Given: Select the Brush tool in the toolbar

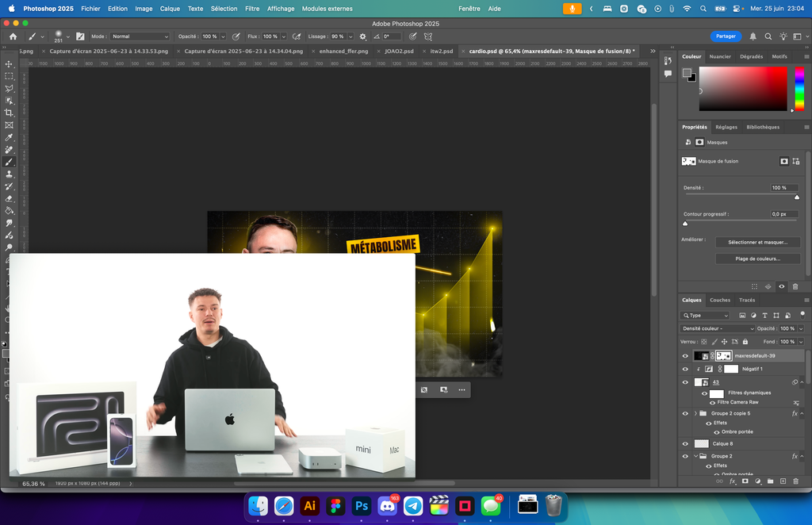Looking at the screenshot, I should coord(9,162).
